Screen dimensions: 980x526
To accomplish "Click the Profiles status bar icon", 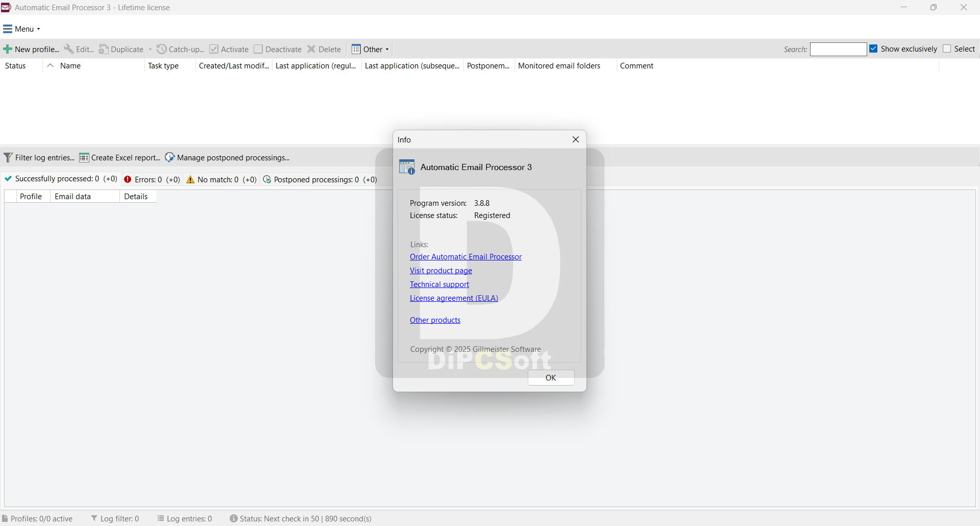I will click(x=5, y=518).
